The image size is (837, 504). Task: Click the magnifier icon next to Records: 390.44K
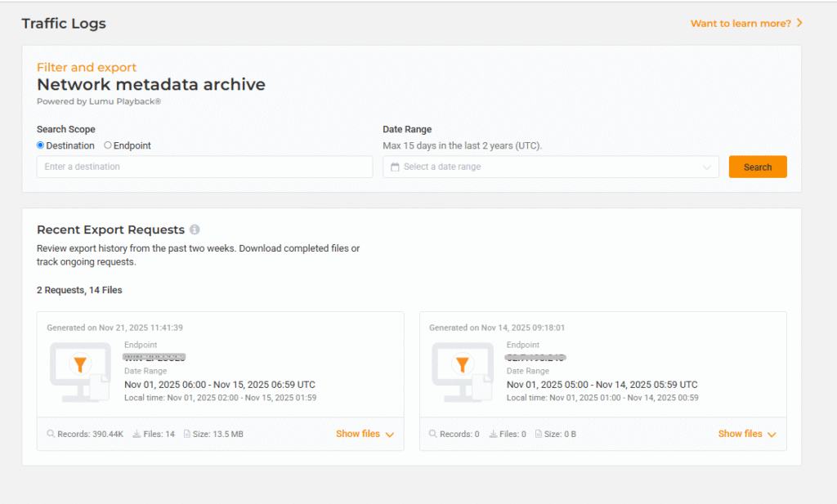tap(51, 435)
